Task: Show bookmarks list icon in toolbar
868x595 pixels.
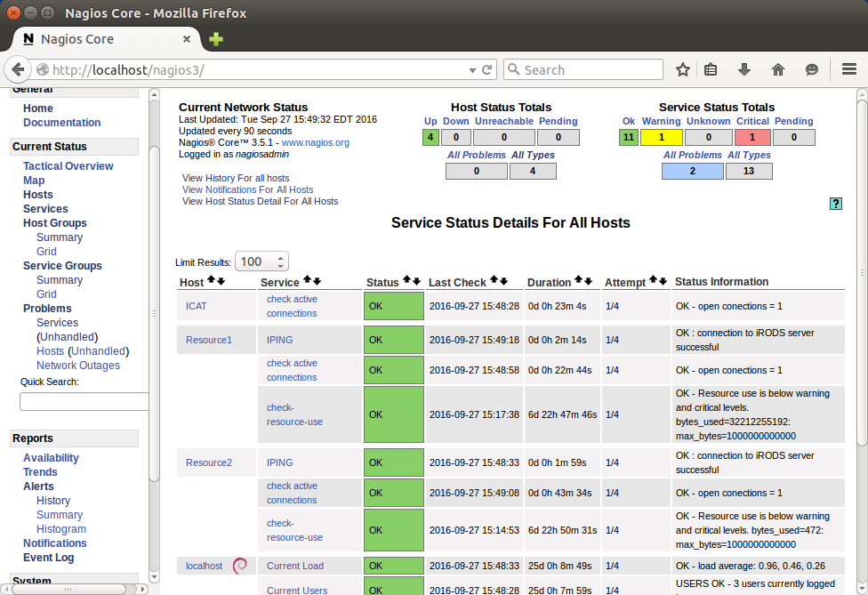Action: pos(711,69)
